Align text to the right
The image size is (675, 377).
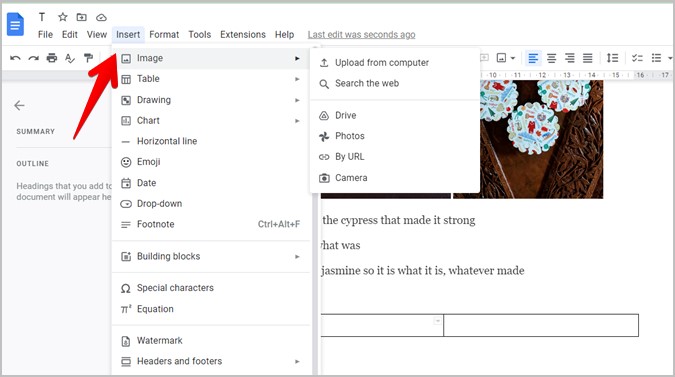570,58
